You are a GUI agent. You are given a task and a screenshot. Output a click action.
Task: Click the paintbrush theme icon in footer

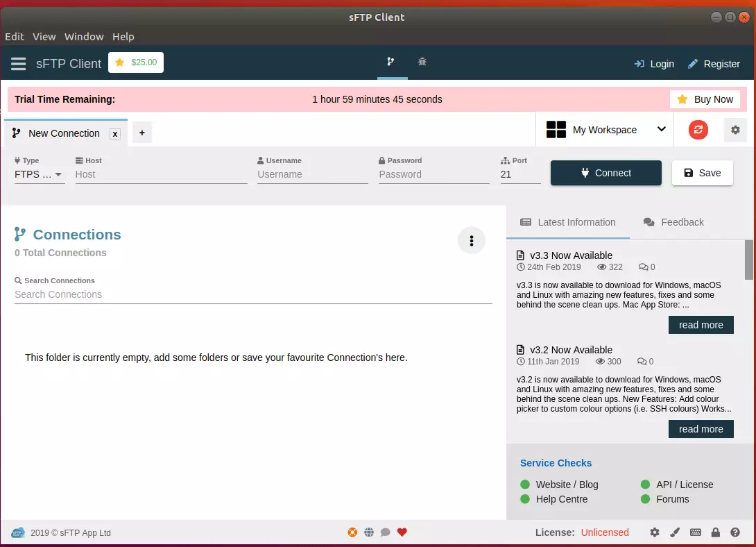pyautogui.click(x=675, y=532)
